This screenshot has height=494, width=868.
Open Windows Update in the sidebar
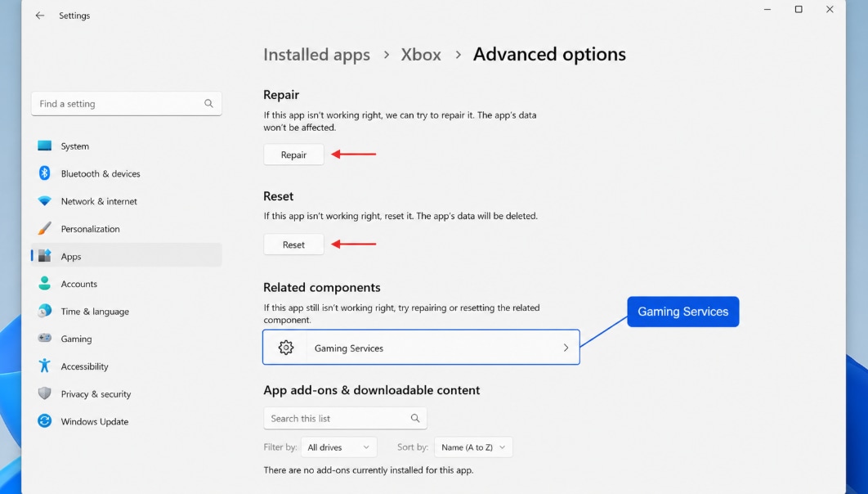tap(126, 421)
